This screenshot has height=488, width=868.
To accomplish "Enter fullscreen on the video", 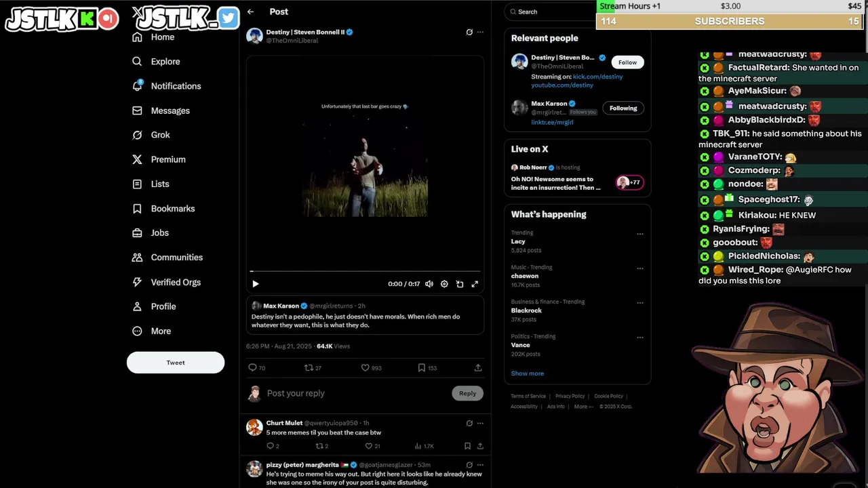I will coord(475,284).
